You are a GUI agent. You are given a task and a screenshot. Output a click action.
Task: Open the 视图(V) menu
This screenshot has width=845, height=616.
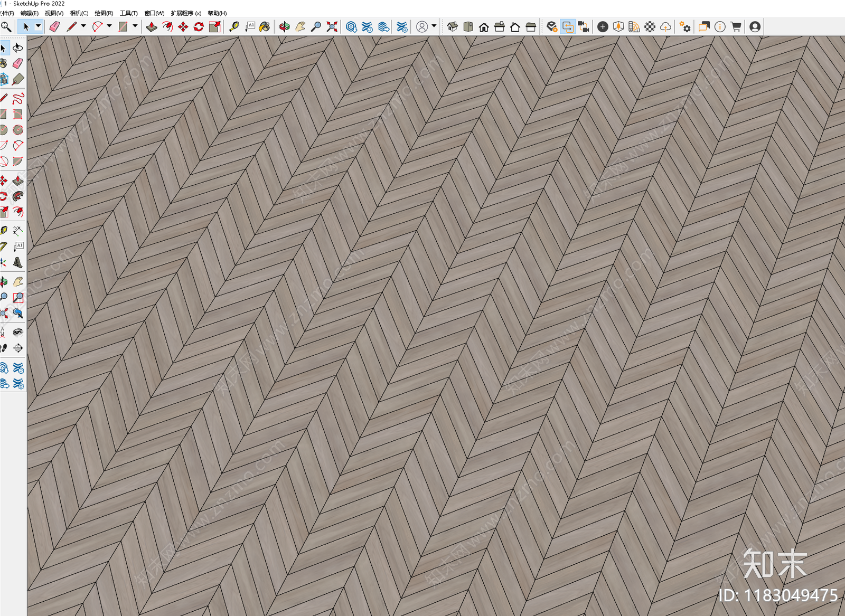tap(54, 13)
